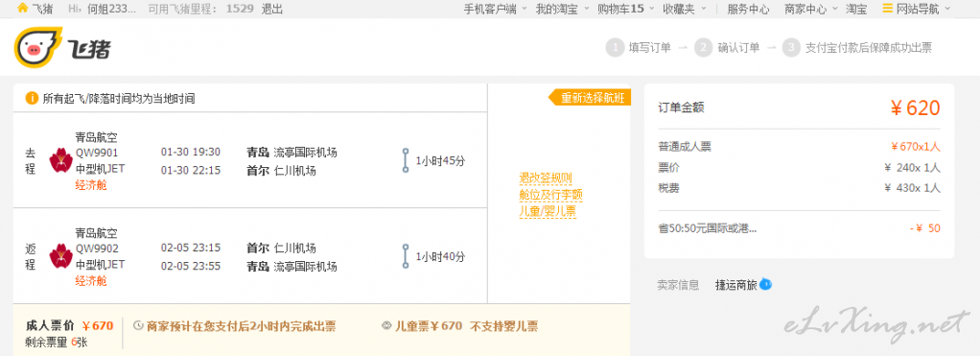
Task: Click return 经济舱 cabin label
Action: (x=91, y=281)
